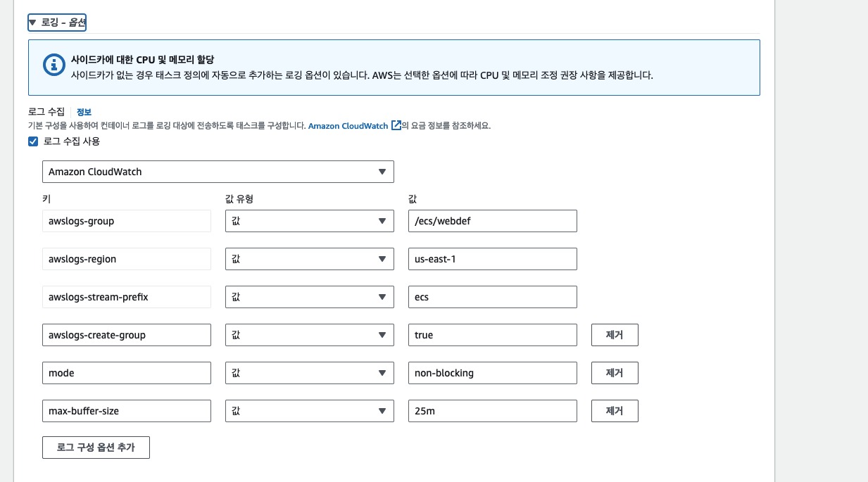
Task: Click the mode key field
Action: [127, 373]
